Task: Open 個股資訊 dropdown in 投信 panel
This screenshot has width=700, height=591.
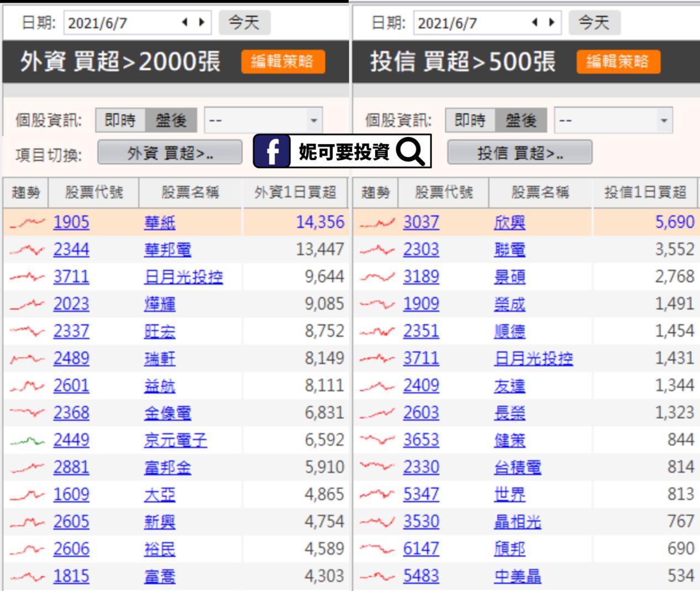Action: tap(613, 120)
